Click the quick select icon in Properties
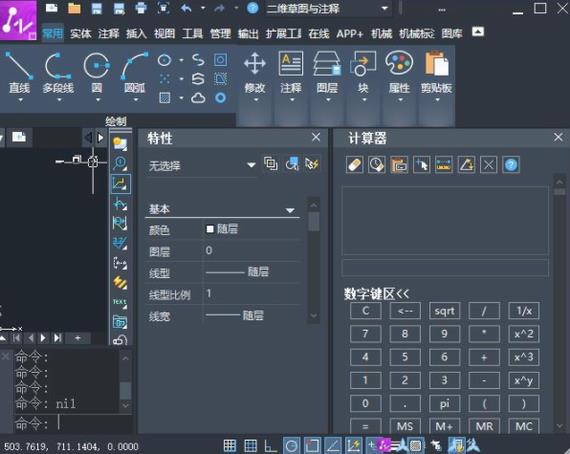The image size is (570, 454). point(312,164)
